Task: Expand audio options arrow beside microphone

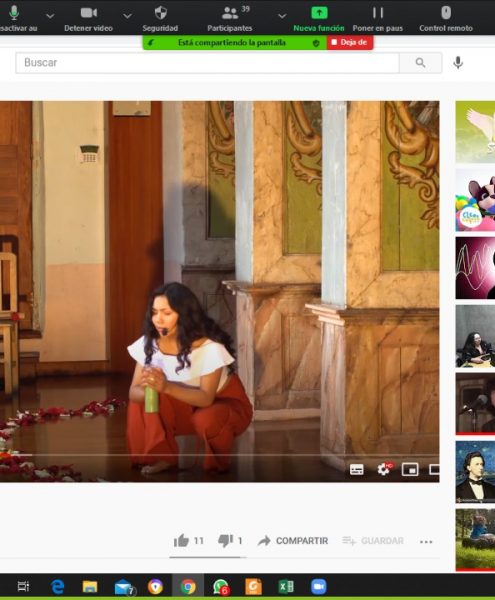Action: (x=50, y=16)
